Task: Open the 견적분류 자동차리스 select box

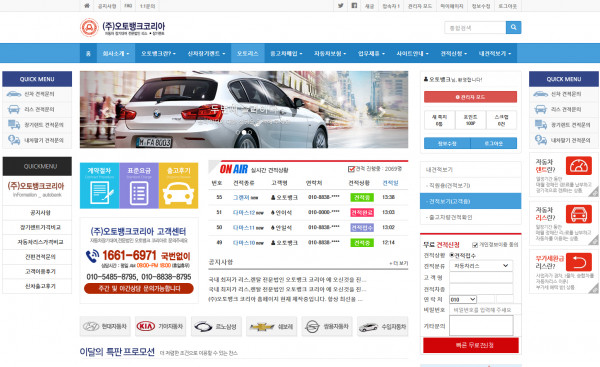Action: tap(481, 266)
